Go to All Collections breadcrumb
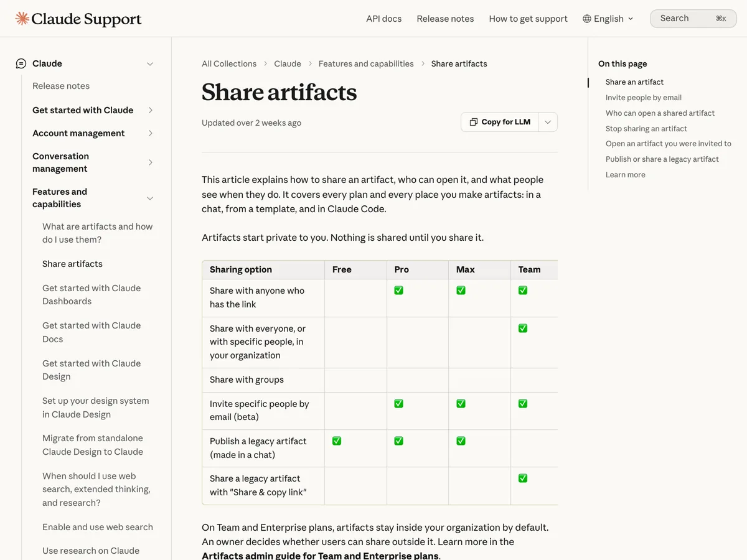Image resolution: width=747 pixels, height=560 pixels. click(x=229, y=63)
